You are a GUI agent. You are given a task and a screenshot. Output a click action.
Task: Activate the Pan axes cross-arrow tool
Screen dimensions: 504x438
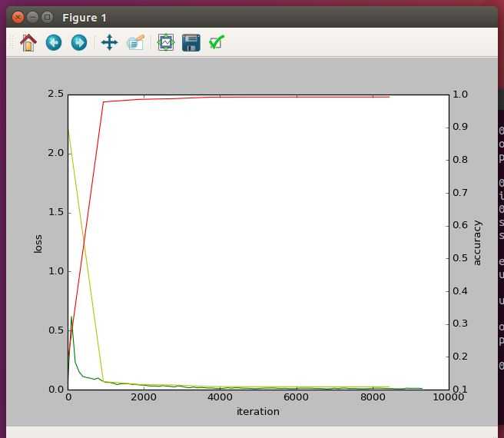click(109, 42)
